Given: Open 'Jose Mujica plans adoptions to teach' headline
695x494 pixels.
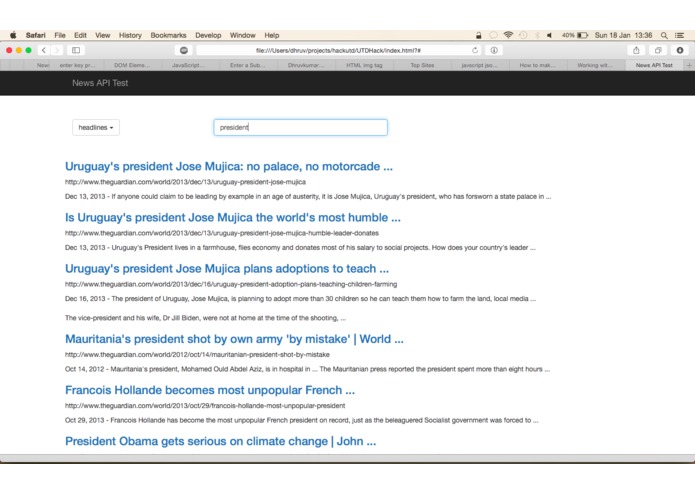Looking at the screenshot, I should pos(227,268).
